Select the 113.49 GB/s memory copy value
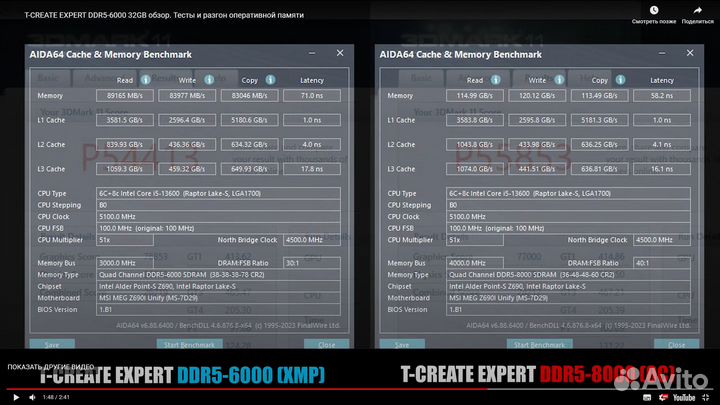This screenshot has width=720, height=405. tap(599, 96)
